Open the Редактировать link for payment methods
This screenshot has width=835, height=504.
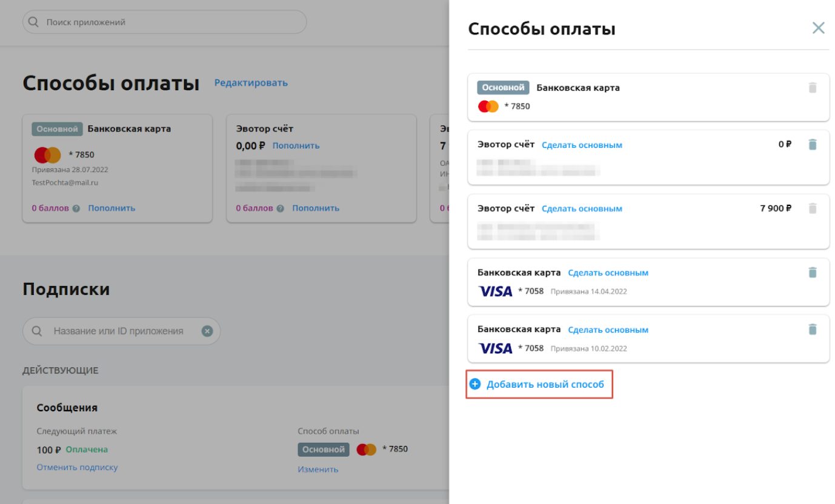(x=251, y=83)
